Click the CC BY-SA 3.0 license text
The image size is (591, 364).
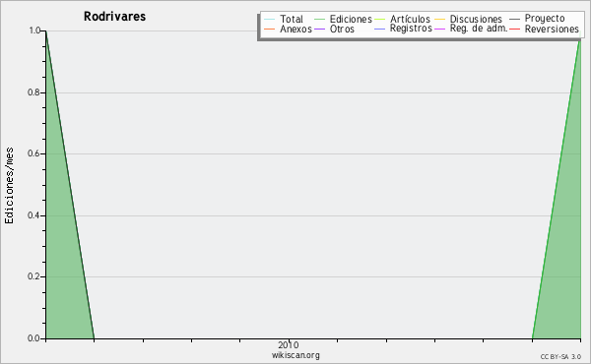pyautogui.click(x=560, y=356)
